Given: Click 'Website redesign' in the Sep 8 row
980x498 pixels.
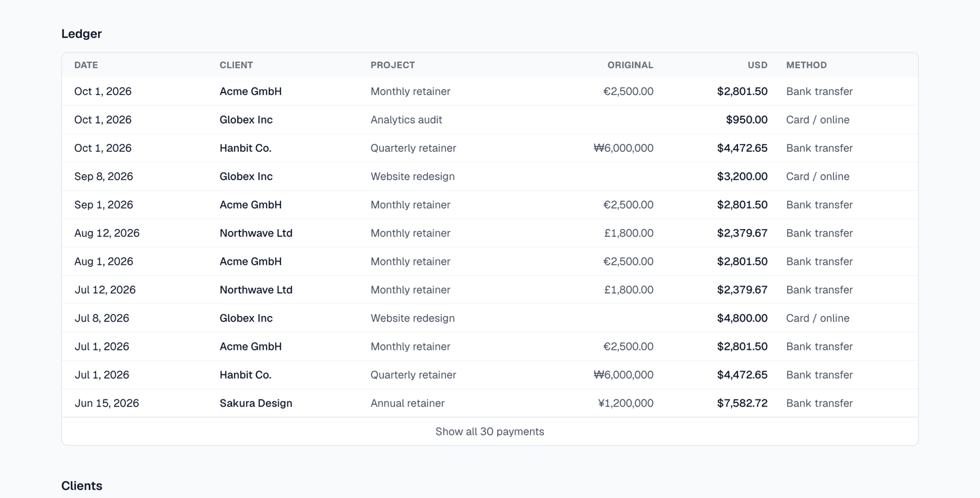Looking at the screenshot, I should pos(412,176).
